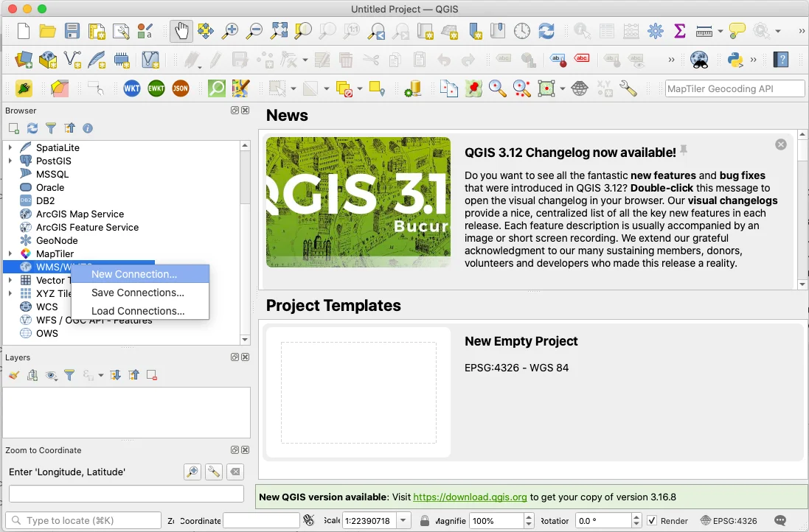Toggle the Filter Legend funnel in Layers panel
Image resolution: width=809 pixels, height=532 pixels.
click(x=69, y=375)
